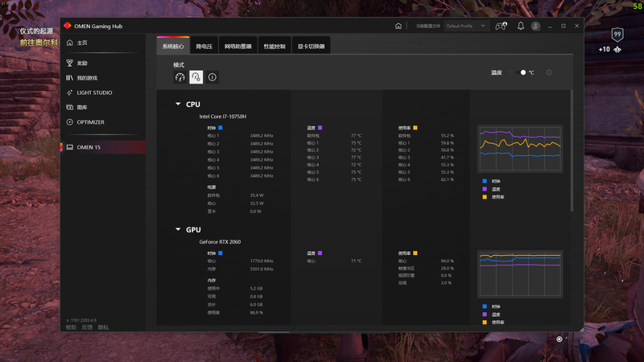Click the OMEN red diamond logo
644x362 pixels.
[x=68, y=26]
